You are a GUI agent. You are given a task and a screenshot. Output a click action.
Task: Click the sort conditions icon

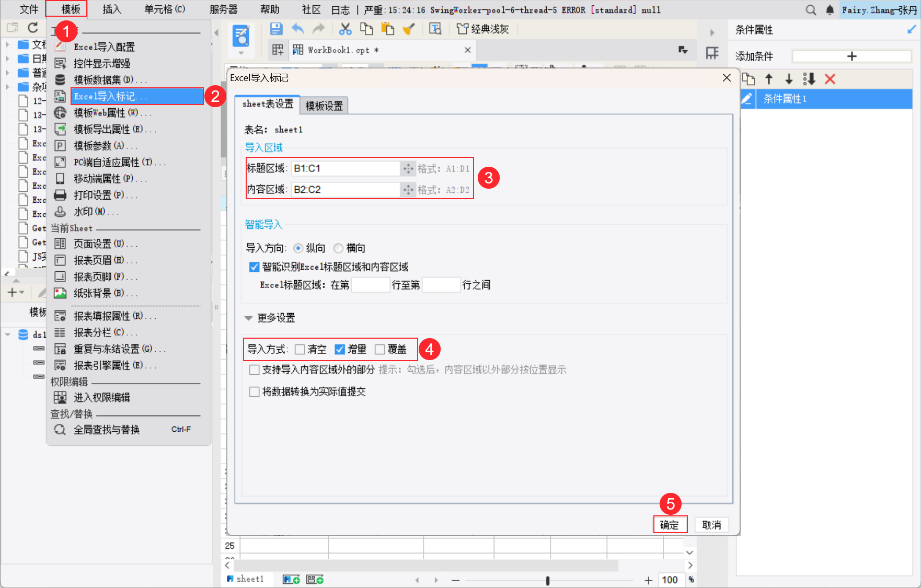[809, 79]
